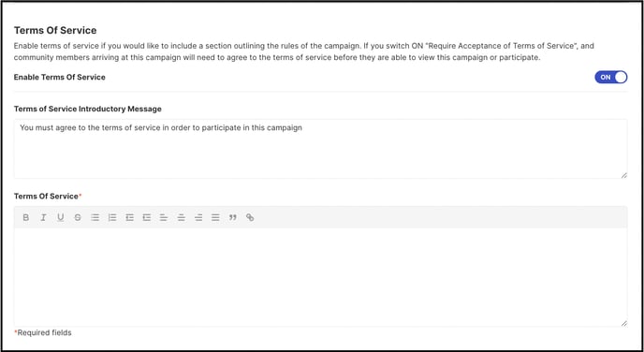The height and width of the screenshot is (352, 644).
Task: Decrease indent of the text
Action: point(129,218)
